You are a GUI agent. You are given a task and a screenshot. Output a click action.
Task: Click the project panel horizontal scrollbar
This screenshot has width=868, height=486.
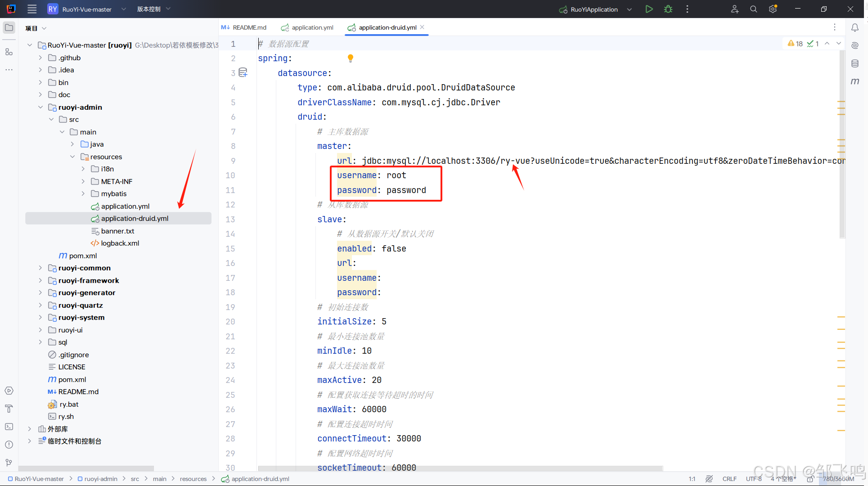point(86,468)
